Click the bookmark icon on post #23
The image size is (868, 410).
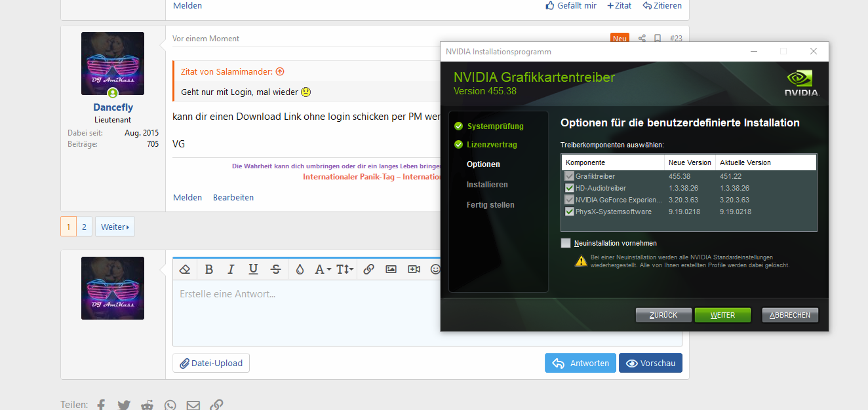tap(658, 39)
